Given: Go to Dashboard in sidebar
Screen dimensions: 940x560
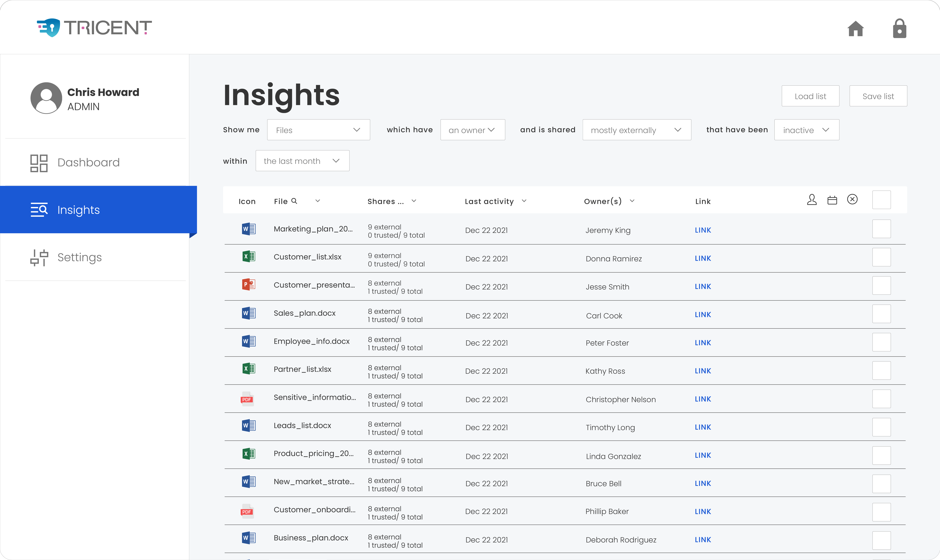Looking at the screenshot, I should tap(94, 163).
